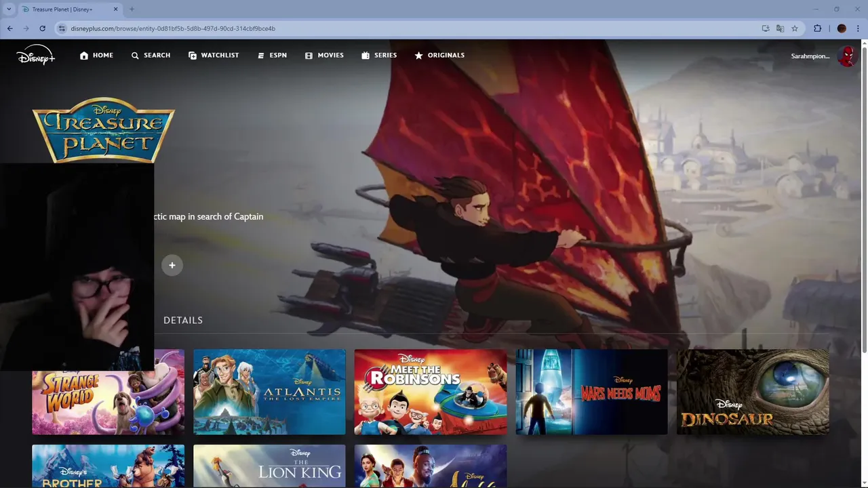Open a new browser tab
The image size is (868, 488).
132,9
